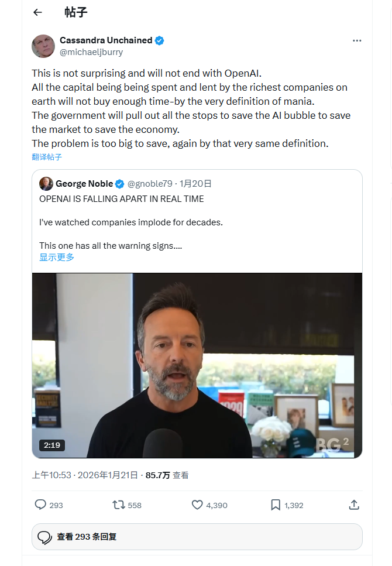The width and height of the screenshot is (392, 566).
Task: Click the reply speech bubble icon
Action: [40, 505]
